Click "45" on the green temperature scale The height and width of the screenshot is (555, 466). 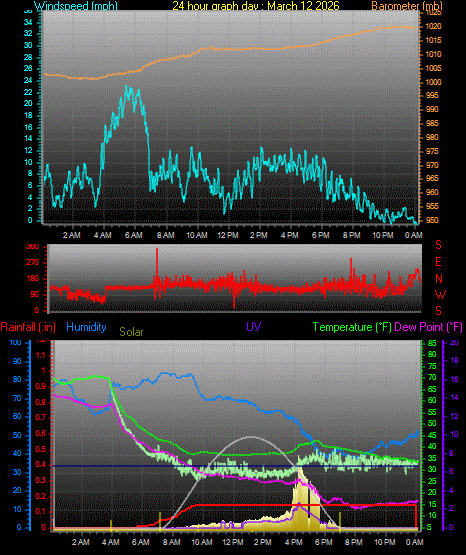pos(432,435)
